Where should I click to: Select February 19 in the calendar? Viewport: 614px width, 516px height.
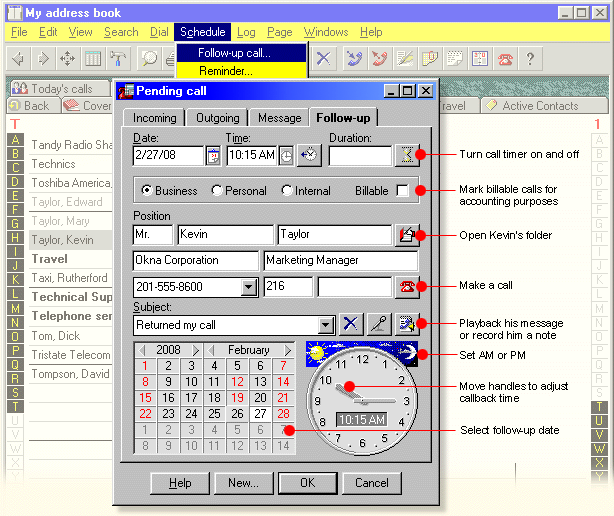click(237, 397)
